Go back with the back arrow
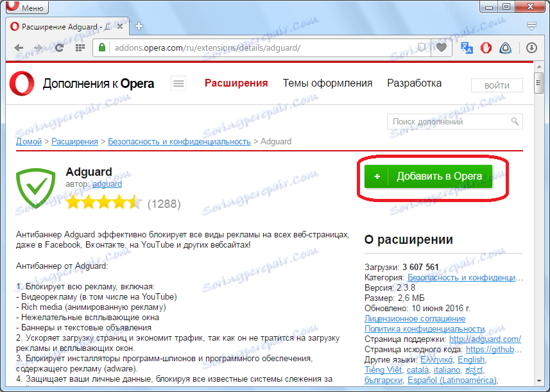Viewport: 550px width, 392px height. tap(19, 47)
